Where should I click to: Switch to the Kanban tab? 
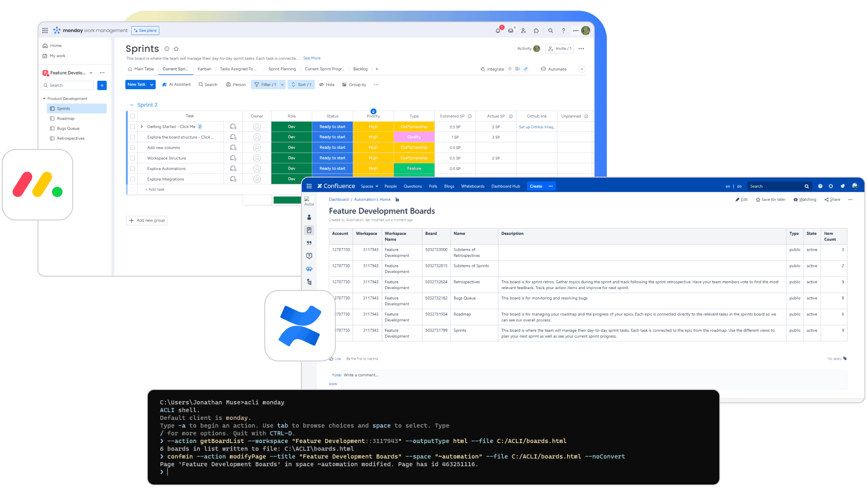coord(204,69)
